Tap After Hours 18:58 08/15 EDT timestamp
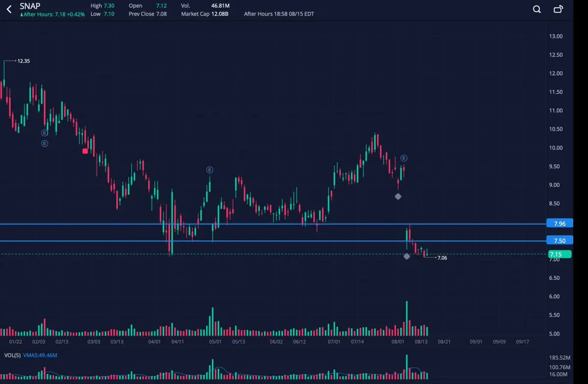Image resolution: width=588 pixels, height=384 pixels. pyautogui.click(x=279, y=14)
